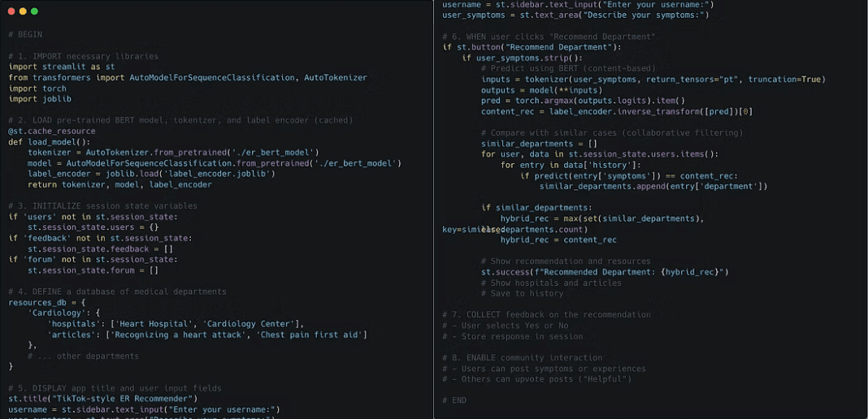The height and width of the screenshot is (419, 868).
Task: Select the 'import torch' line
Action: pyautogui.click(x=37, y=89)
